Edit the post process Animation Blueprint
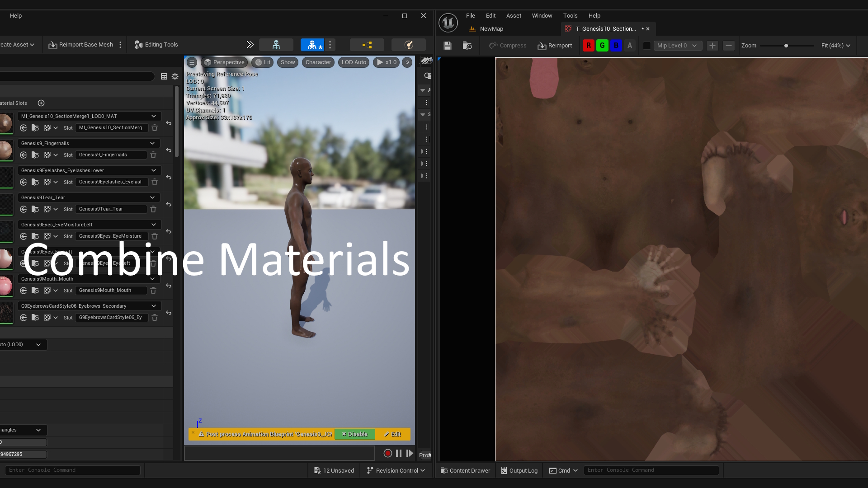 [x=392, y=434]
